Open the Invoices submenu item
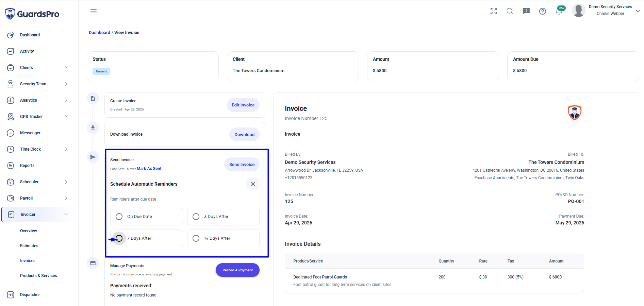This screenshot has width=644, height=306. coord(28,261)
